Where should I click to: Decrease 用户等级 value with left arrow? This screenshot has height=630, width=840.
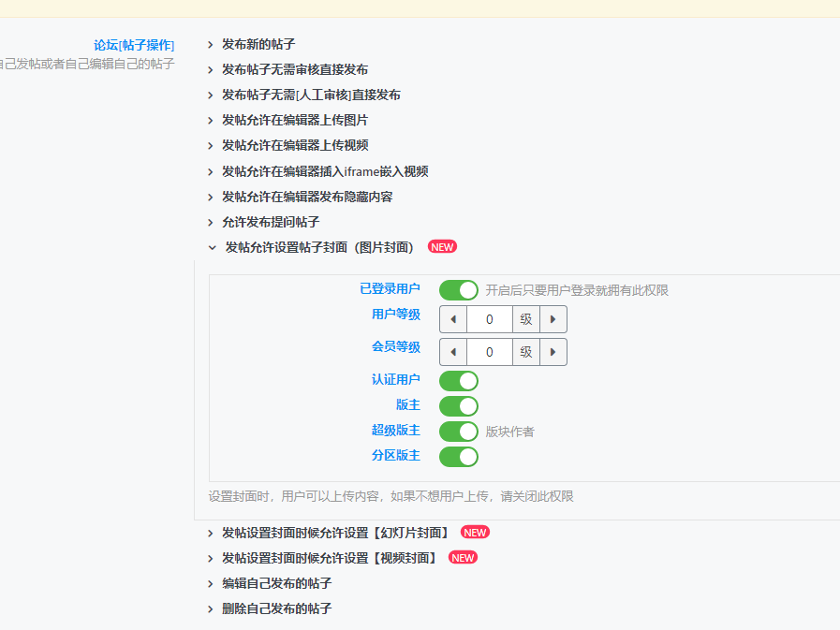[453, 319]
